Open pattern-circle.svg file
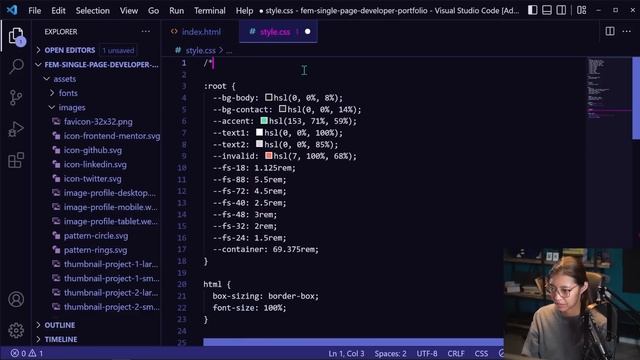The image size is (640, 360). point(96,236)
